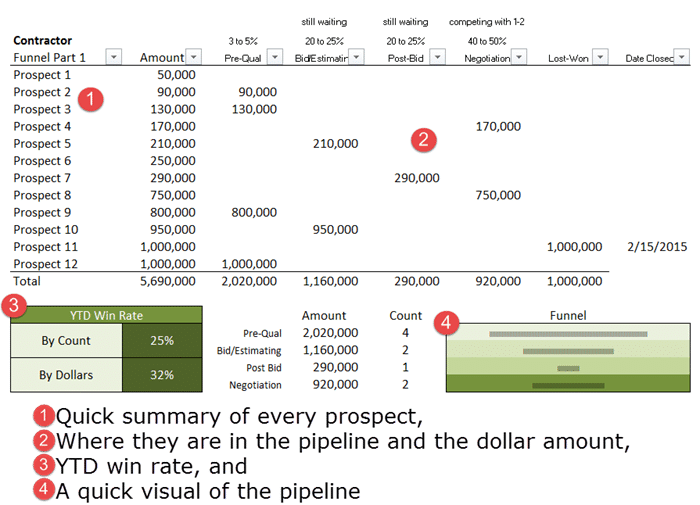Open the Post-Bid column filter dropdown
Screen dimensions: 700x505
[x=438, y=57]
